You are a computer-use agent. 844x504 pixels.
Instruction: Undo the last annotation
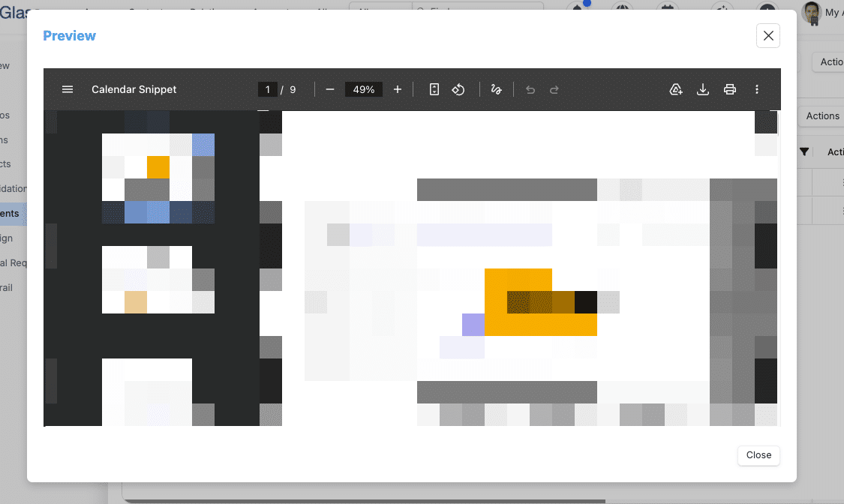(530, 90)
